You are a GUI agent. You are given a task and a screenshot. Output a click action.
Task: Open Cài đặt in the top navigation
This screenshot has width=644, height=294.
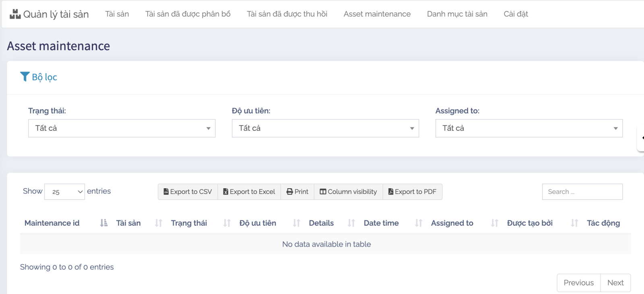coord(516,14)
